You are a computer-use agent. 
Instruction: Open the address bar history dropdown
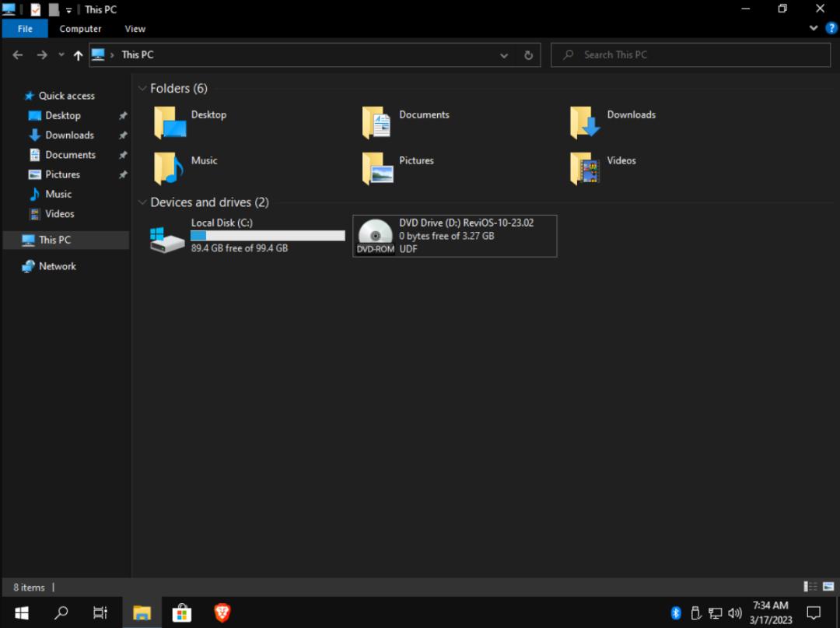tap(504, 55)
